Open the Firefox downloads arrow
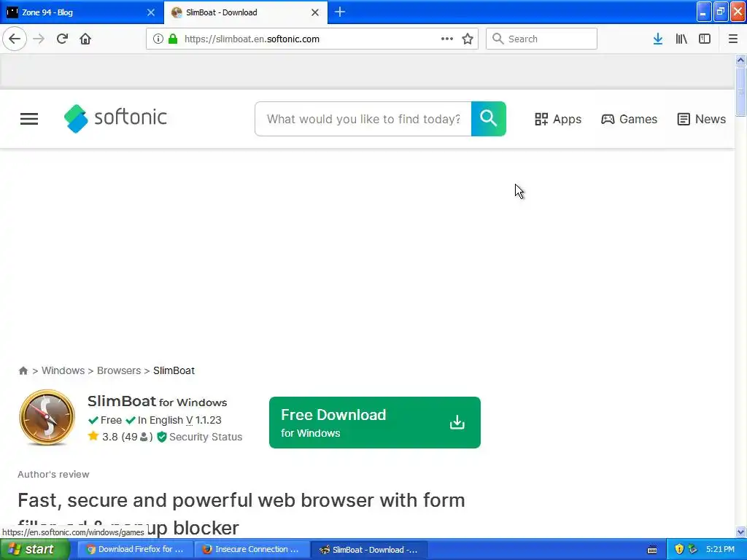Viewport: 747px width, 560px height. (657, 39)
